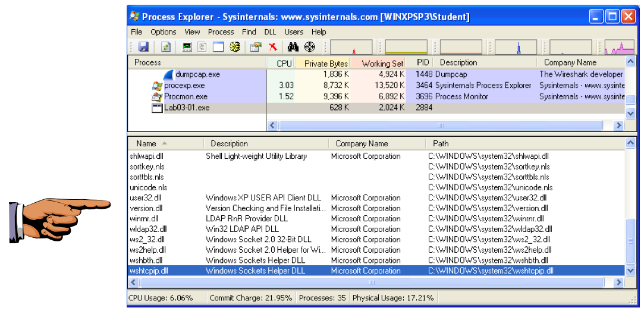This screenshot has width=644, height=314.
Task: Open the File menu
Action: click(136, 32)
